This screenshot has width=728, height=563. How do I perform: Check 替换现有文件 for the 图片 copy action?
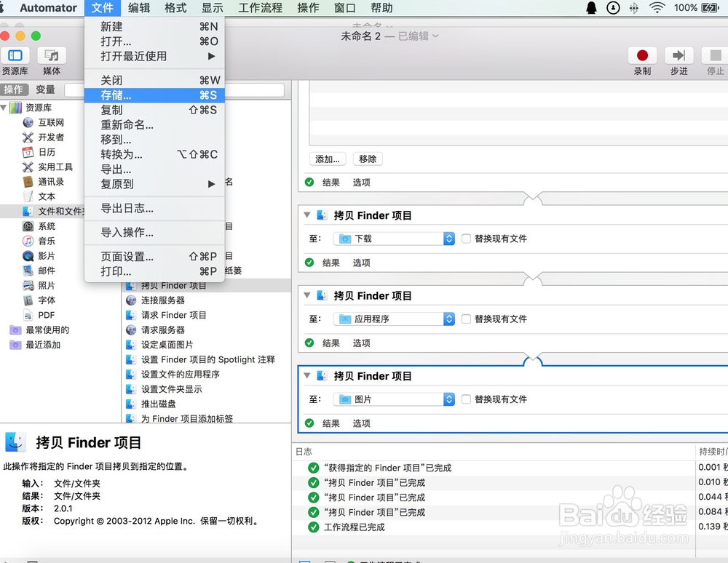click(466, 399)
